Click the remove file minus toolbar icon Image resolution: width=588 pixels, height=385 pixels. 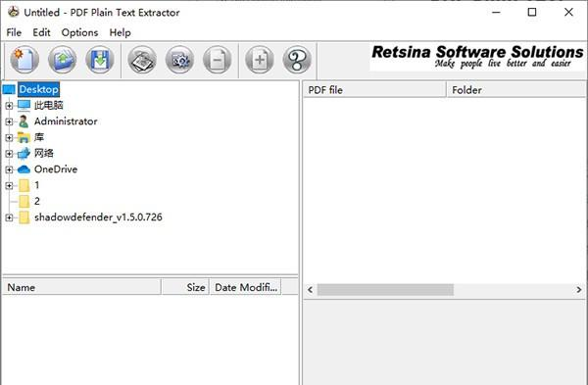[218, 60]
